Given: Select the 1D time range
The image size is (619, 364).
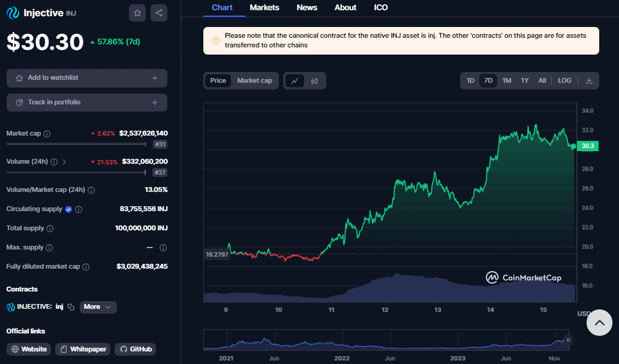Looking at the screenshot, I should (470, 80).
